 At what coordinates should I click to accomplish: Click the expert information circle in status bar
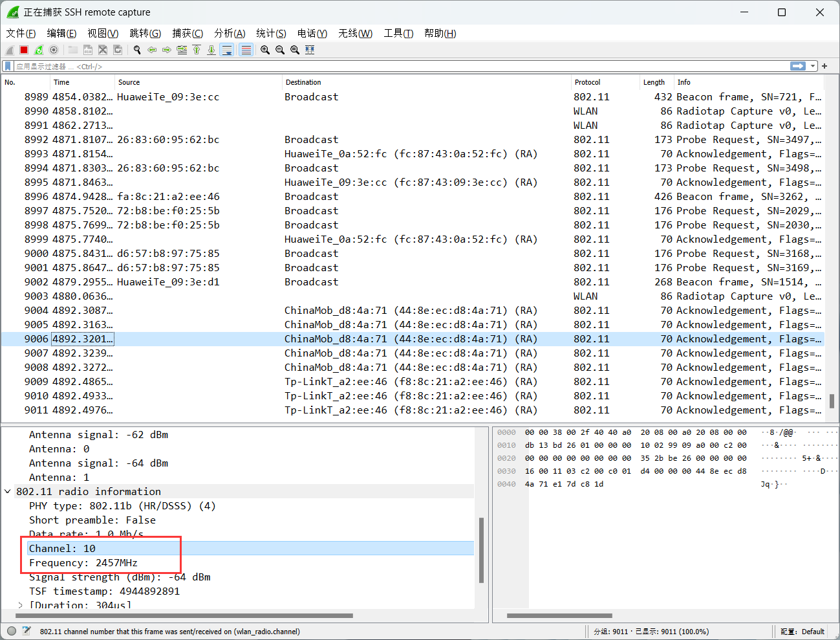tap(12, 631)
